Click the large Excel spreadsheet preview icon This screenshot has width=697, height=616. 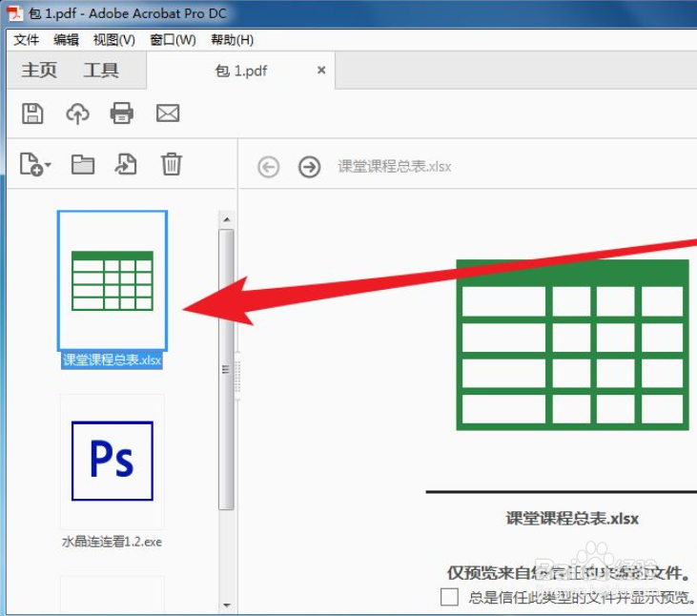pyautogui.click(x=572, y=345)
